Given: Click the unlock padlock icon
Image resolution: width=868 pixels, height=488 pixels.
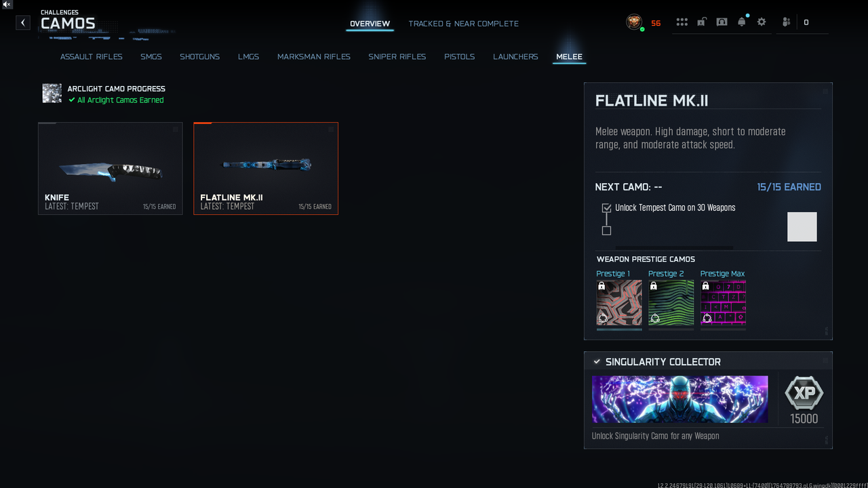Looking at the screenshot, I should [701, 22].
